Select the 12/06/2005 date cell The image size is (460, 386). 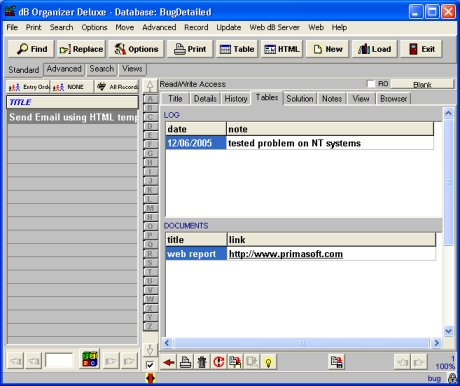click(196, 143)
